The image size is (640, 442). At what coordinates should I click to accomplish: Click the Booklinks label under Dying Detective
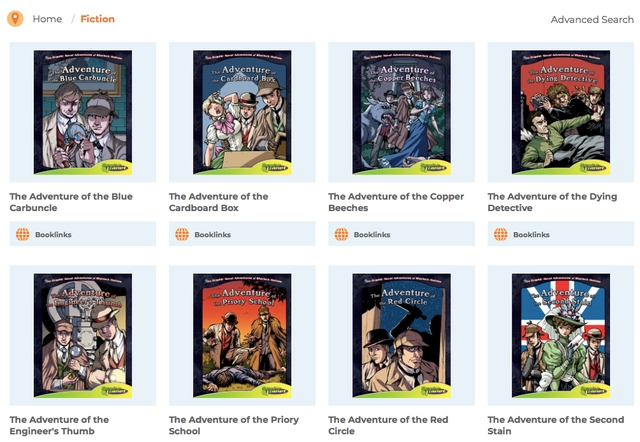tap(531, 235)
